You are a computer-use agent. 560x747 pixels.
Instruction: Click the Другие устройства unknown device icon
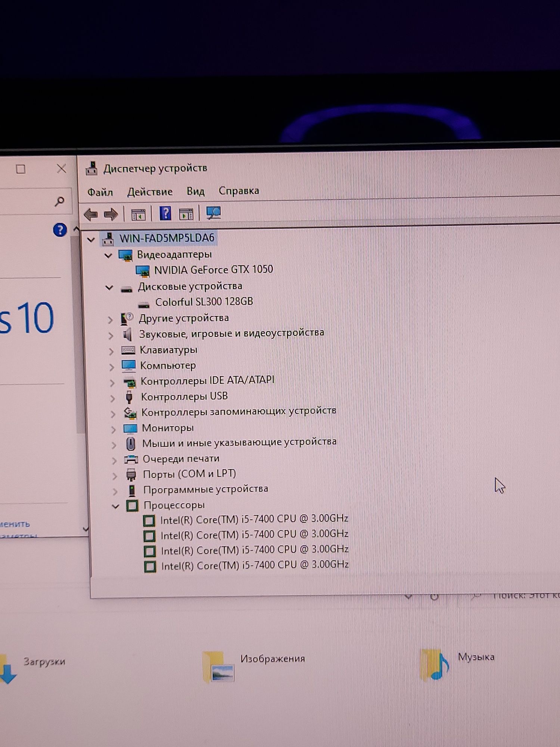pos(127,319)
